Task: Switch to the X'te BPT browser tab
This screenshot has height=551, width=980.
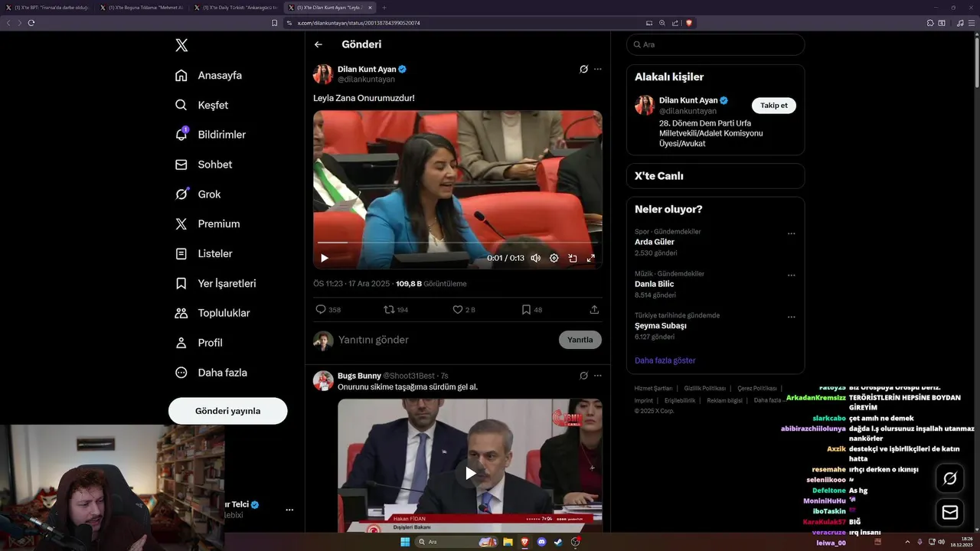Action: point(47,8)
